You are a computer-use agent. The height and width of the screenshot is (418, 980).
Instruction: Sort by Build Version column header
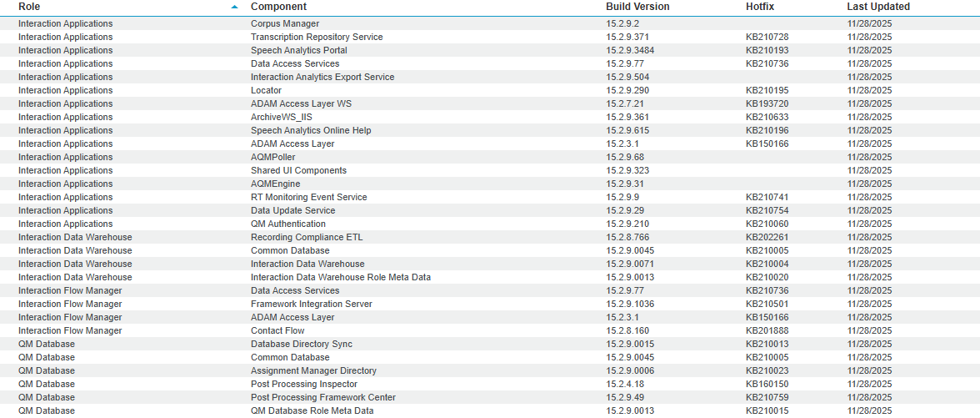point(637,7)
